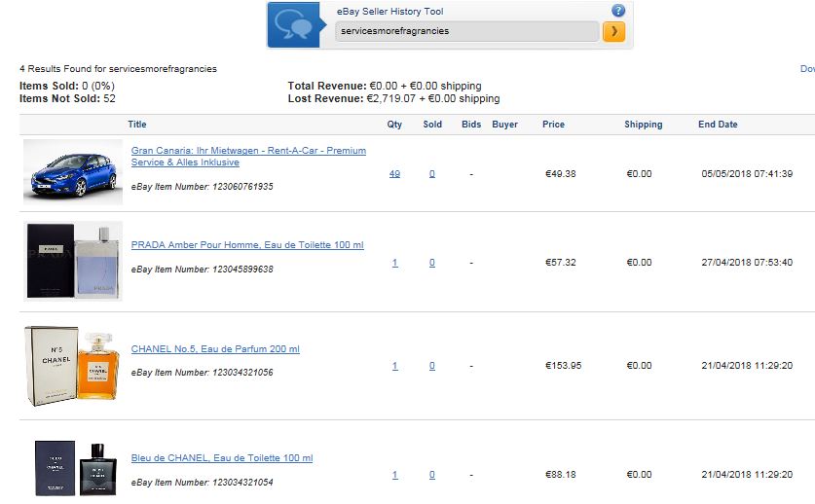815x504 pixels.
Task: Open the blue Ford car thumbnail
Action: point(73,172)
